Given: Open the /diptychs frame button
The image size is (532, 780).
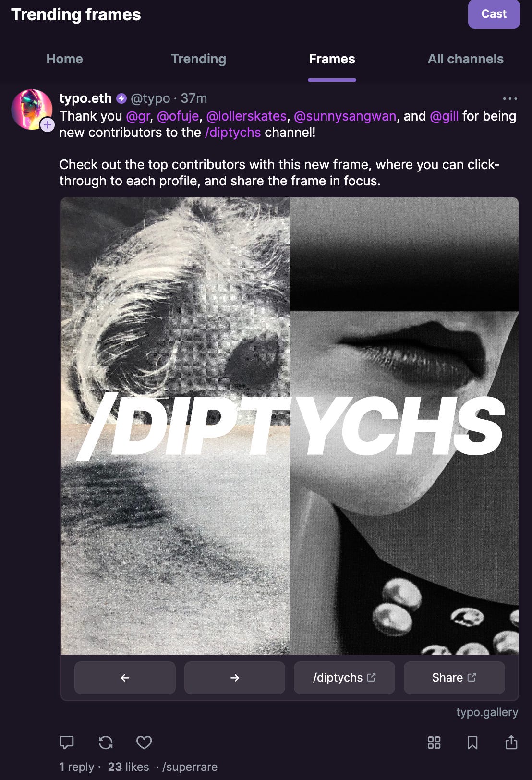Looking at the screenshot, I should click(x=344, y=678).
